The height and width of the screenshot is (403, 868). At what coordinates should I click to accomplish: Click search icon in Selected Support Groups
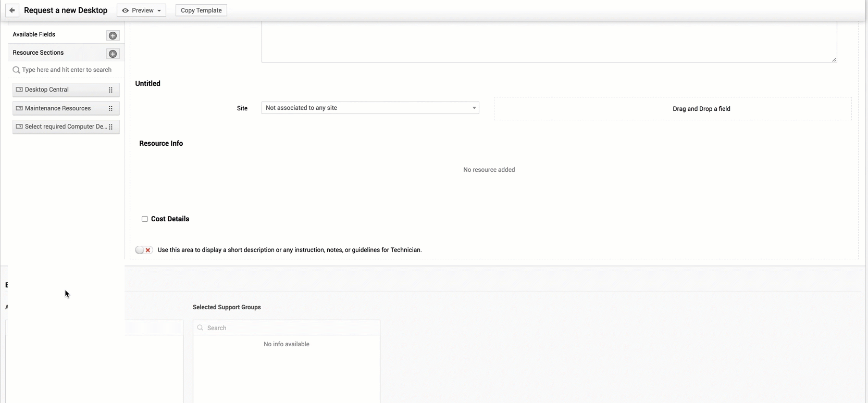pos(200,328)
